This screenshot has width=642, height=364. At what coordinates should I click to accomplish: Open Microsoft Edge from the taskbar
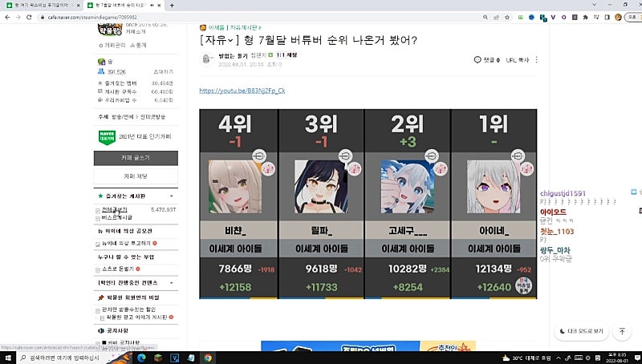click(142, 358)
